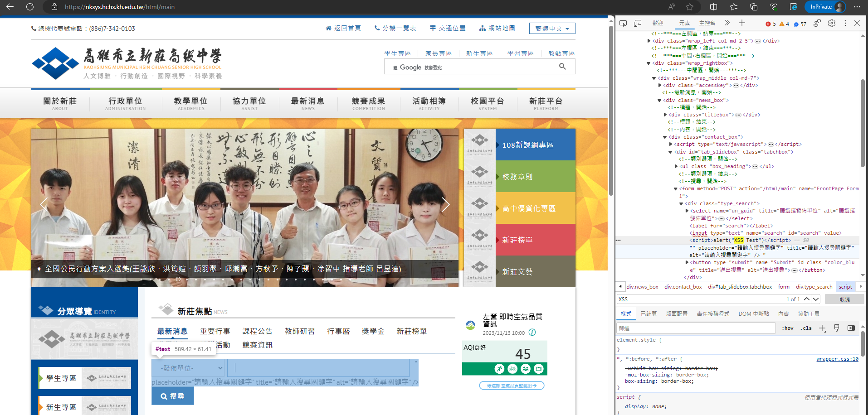Image resolution: width=868 pixels, height=415 pixels.
Task: Open the Read aloud icon in address bar
Action: pos(672,7)
